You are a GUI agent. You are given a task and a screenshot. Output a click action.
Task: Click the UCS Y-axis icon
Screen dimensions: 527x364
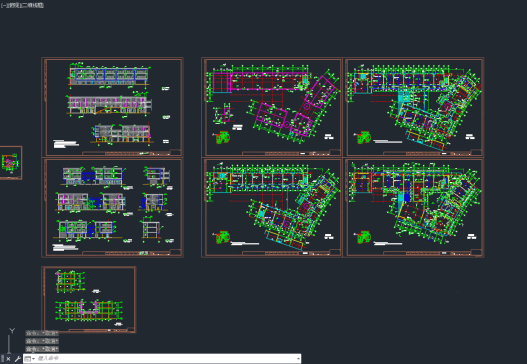click(12, 331)
